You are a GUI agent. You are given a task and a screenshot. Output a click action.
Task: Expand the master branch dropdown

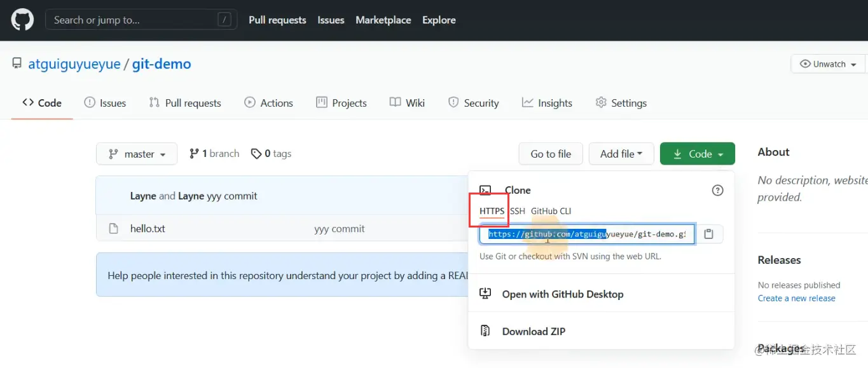[x=137, y=154]
